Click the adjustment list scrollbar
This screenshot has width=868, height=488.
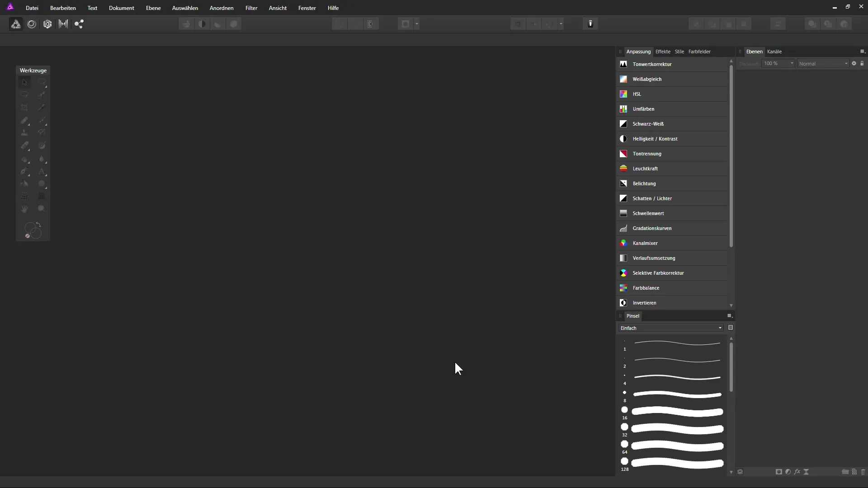731,156
